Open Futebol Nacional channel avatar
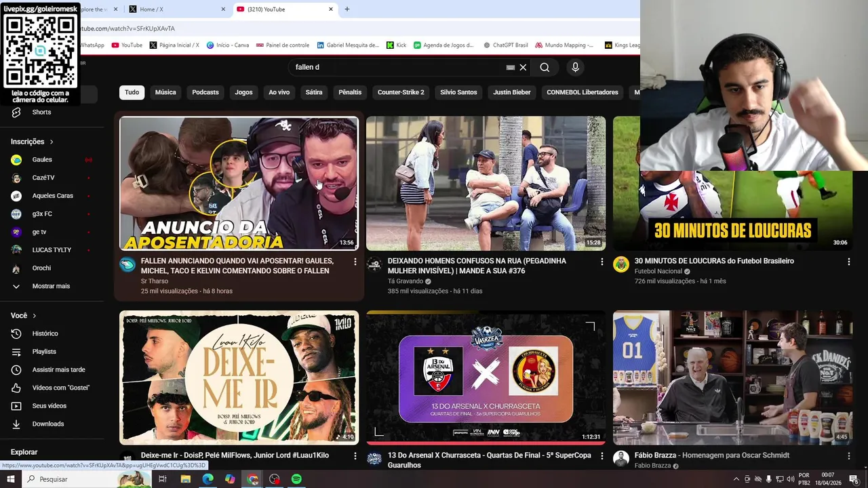Viewport: 868px width, 488px height. click(621, 264)
